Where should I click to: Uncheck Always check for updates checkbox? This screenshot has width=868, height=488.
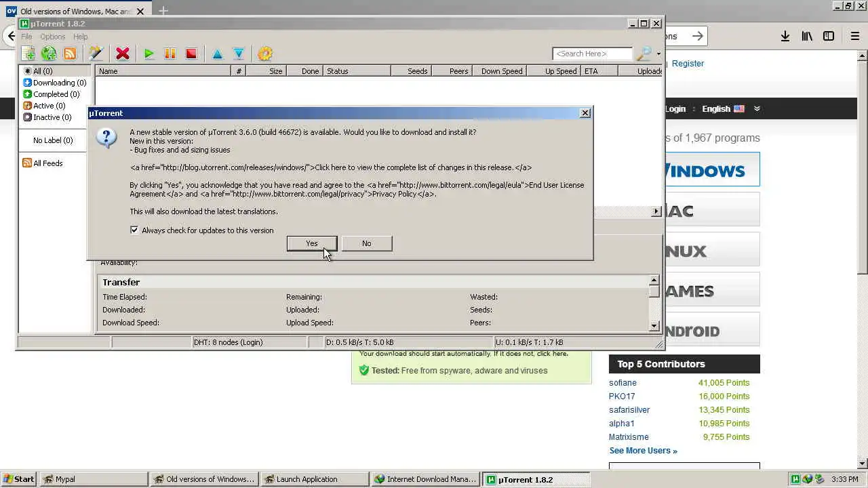(x=134, y=230)
